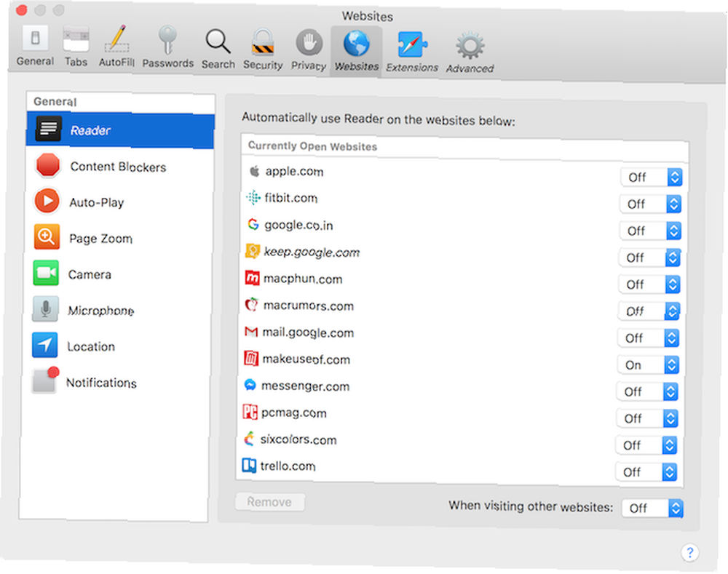The image size is (728, 574).
Task: Open Reader dropdown for sixcolors.com
Action: (x=646, y=445)
